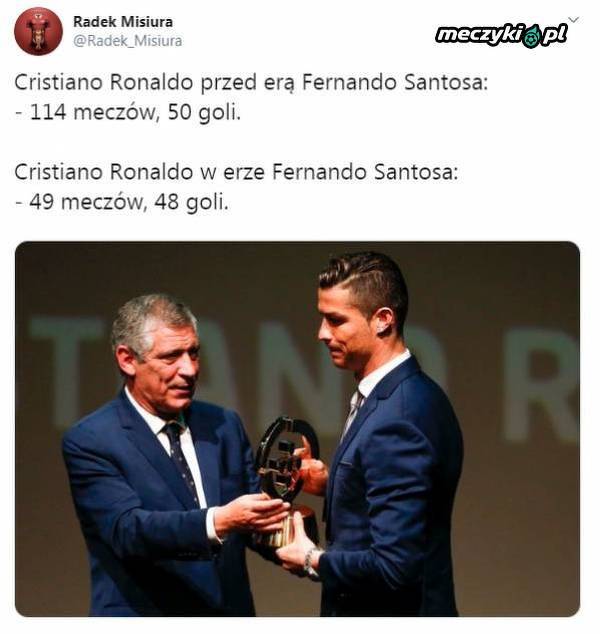Expand the tweet options chevron at top right

pyautogui.click(x=573, y=20)
